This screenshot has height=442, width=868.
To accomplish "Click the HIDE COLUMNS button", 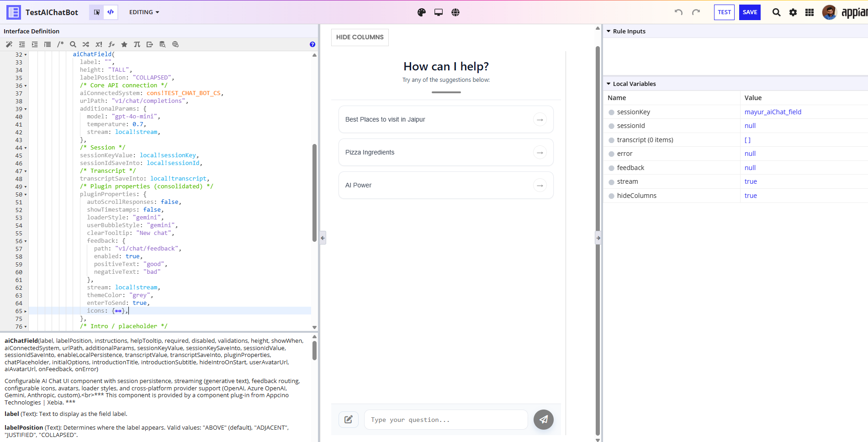I will (360, 37).
